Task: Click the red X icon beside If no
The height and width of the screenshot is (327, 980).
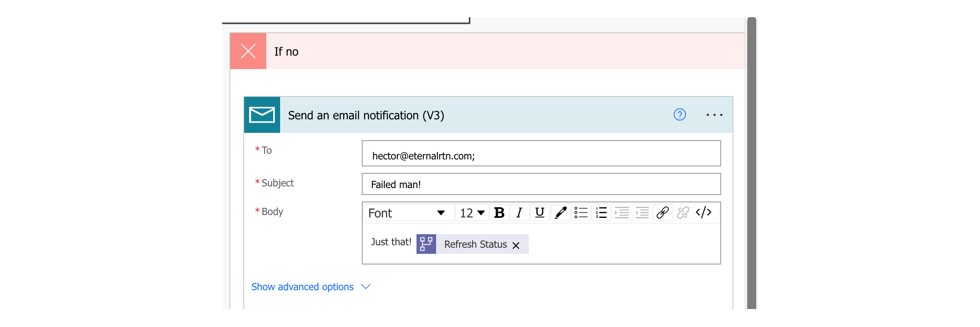Action: [x=248, y=51]
